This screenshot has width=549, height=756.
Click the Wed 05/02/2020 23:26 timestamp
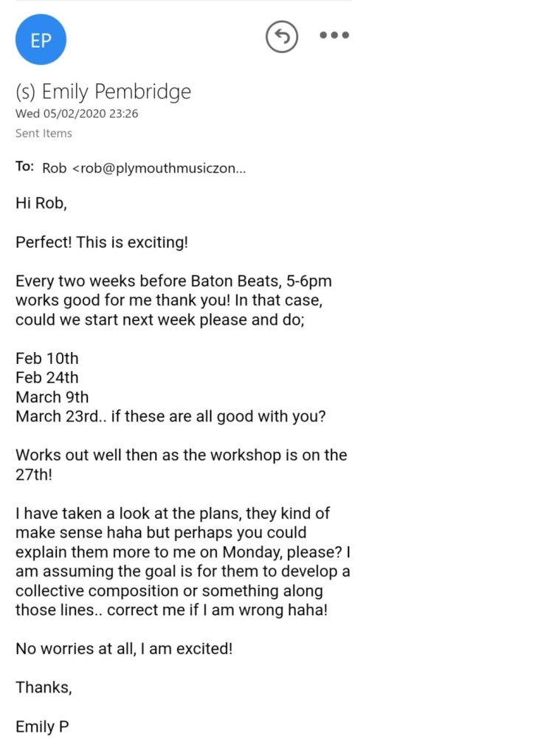77,114
